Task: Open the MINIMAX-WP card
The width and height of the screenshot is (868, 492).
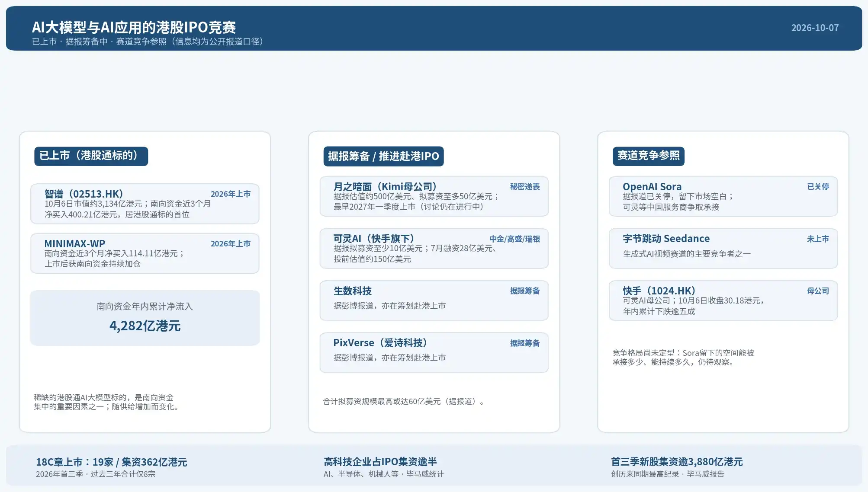Action: tap(145, 253)
